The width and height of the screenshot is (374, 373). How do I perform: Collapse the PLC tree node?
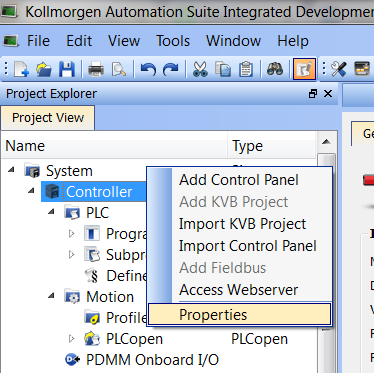point(51,212)
